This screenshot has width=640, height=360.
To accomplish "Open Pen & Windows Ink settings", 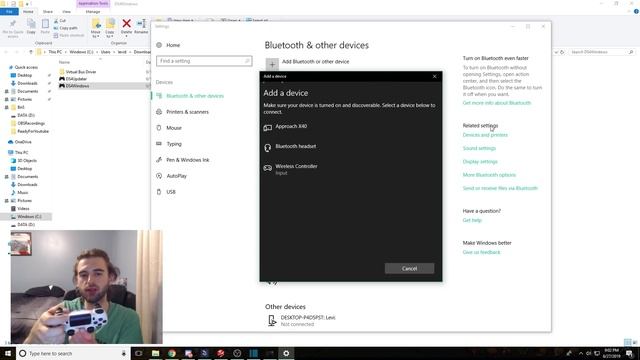I will point(183,160).
